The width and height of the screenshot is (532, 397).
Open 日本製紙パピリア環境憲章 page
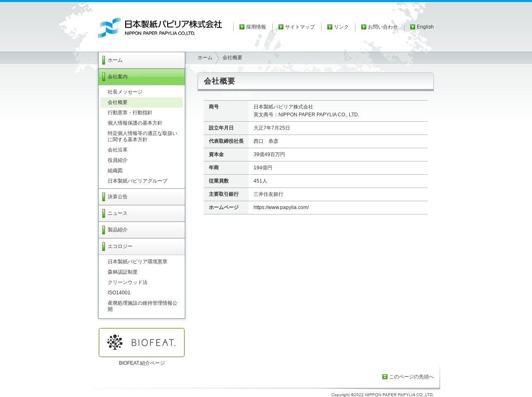(138, 262)
